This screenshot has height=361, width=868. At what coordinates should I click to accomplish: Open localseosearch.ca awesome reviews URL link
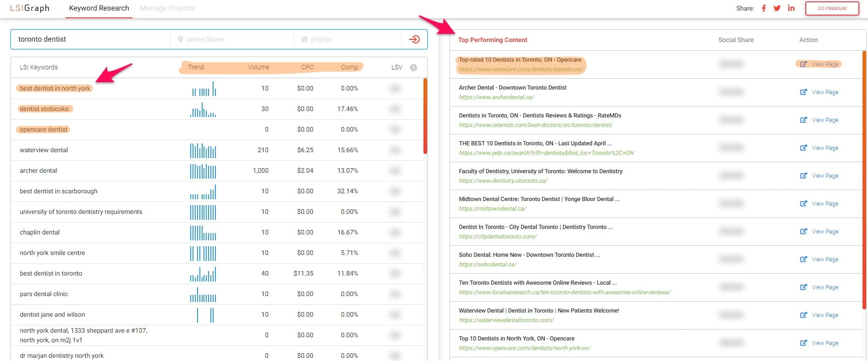point(565,292)
